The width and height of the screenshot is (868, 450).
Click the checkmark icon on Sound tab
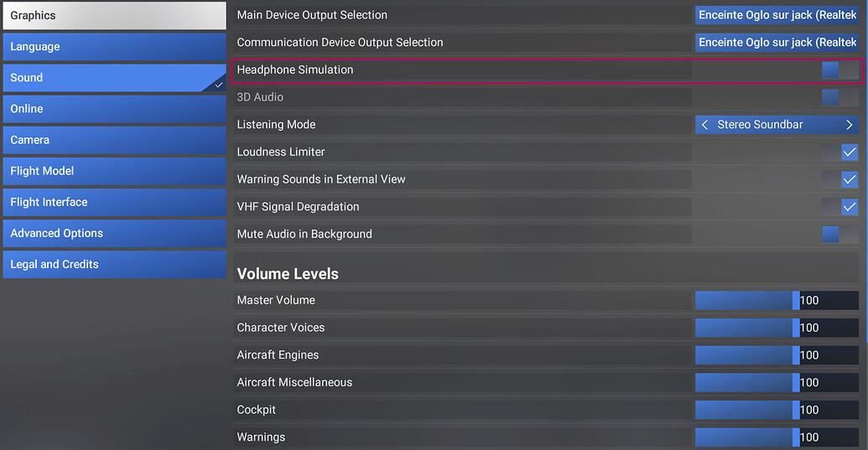tap(219, 85)
